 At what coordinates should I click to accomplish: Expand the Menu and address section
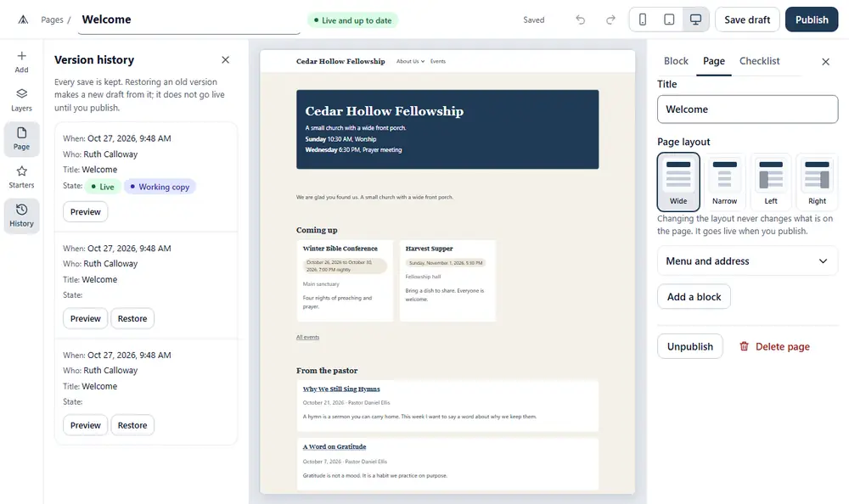pyautogui.click(x=747, y=261)
